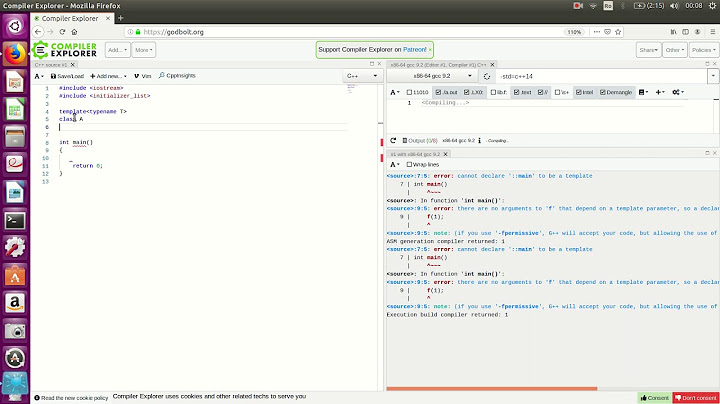The height and width of the screenshot is (404, 720).
Task: Open the compiler Add tool gears menu
Action: (x=678, y=92)
